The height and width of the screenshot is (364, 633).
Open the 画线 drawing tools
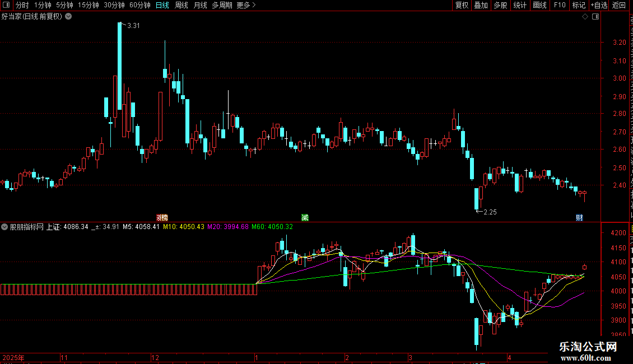(539, 5)
